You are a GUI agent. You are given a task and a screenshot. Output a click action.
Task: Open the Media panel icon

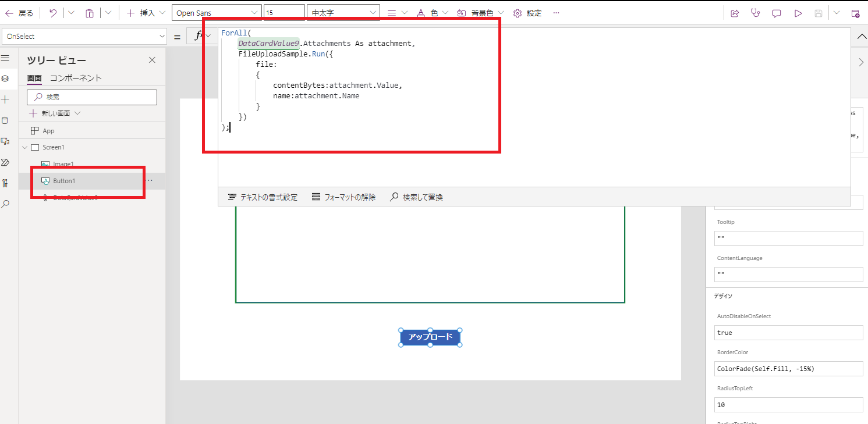coord(6,141)
